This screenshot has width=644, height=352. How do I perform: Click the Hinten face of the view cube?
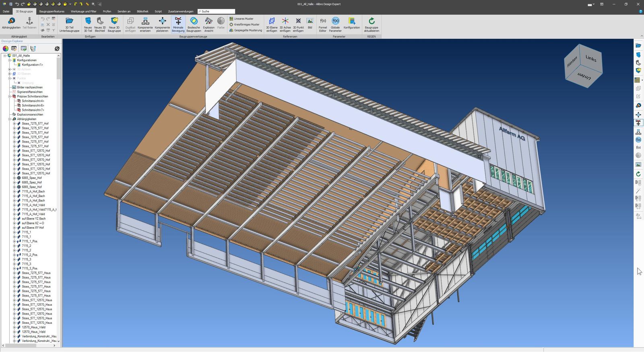pos(572,62)
